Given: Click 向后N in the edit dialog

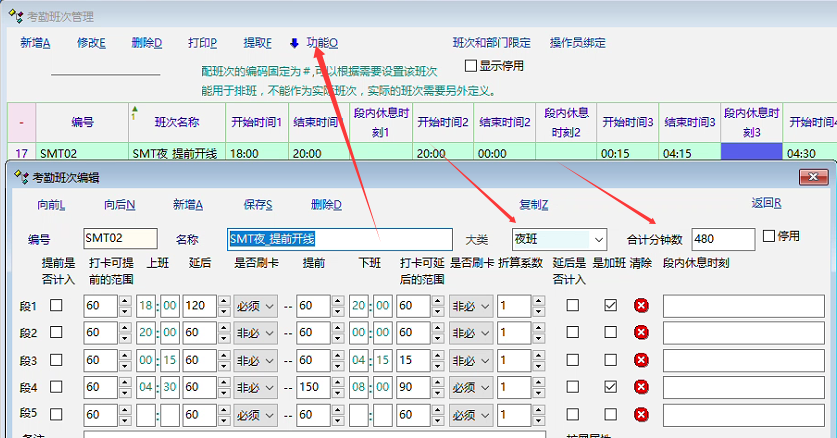Looking at the screenshot, I should [120, 205].
